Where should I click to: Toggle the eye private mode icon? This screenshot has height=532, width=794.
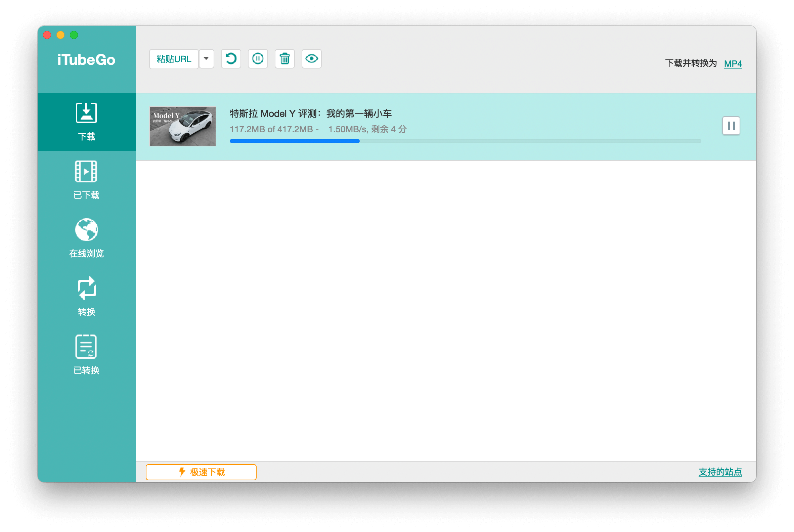point(311,59)
